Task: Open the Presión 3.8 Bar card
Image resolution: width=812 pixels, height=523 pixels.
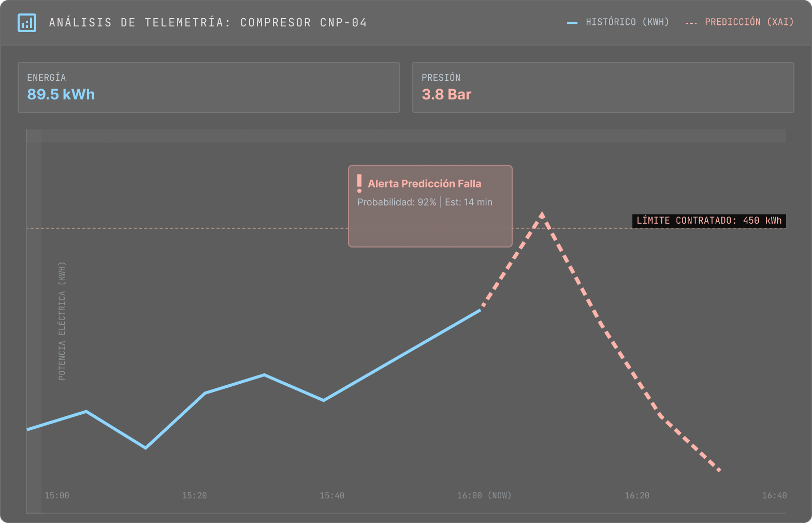Action: (603, 88)
